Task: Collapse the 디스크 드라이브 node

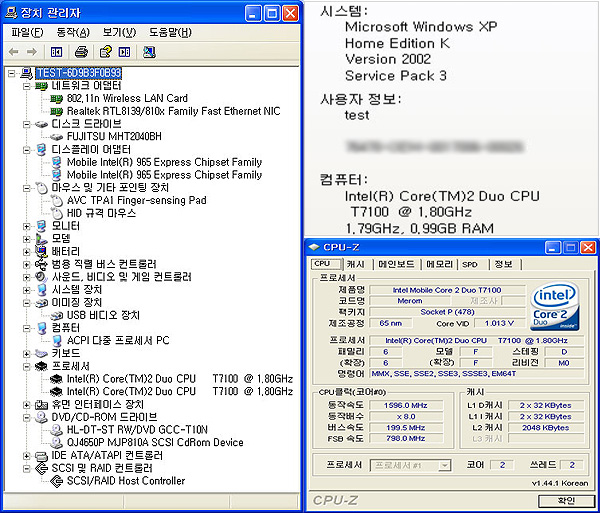Action: [x=26, y=124]
